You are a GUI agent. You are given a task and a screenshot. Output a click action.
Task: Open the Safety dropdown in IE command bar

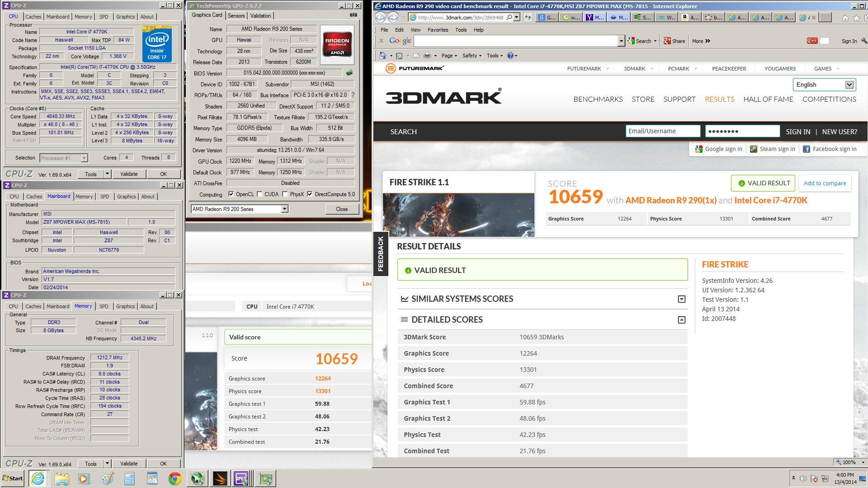pos(472,56)
